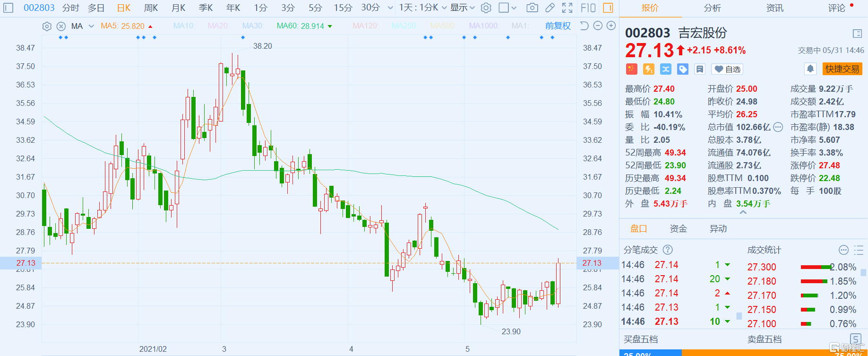Screen dimensions: 868x356
Task: Switch 成交统计 to list view icon
Action: pyautogui.click(x=859, y=250)
